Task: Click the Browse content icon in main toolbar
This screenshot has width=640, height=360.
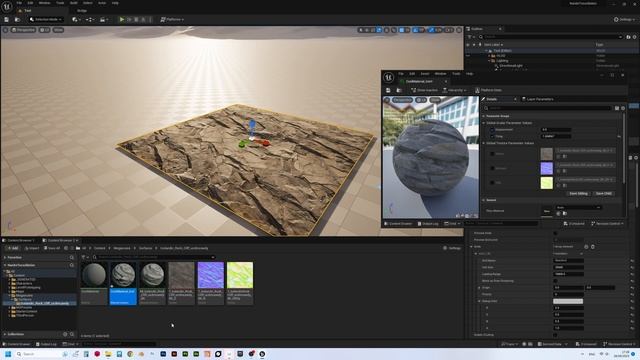Action: pos(17,19)
